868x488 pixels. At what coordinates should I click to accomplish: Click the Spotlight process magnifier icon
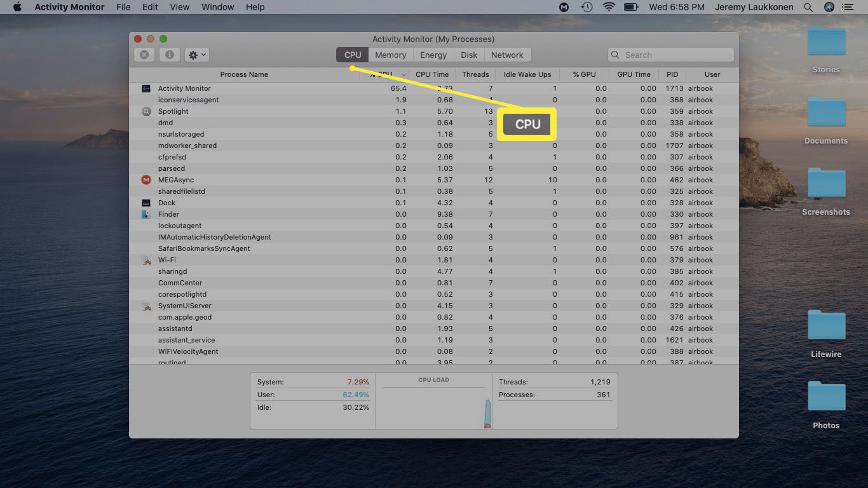(146, 111)
